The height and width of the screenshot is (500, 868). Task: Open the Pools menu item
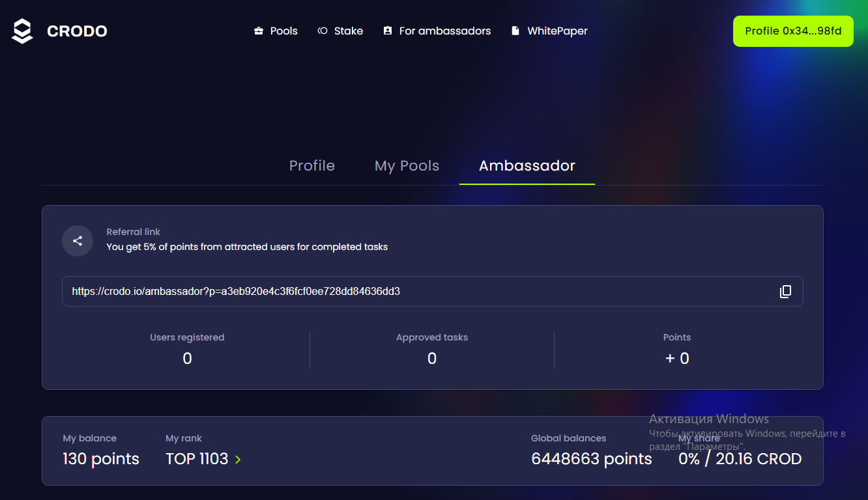click(276, 31)
